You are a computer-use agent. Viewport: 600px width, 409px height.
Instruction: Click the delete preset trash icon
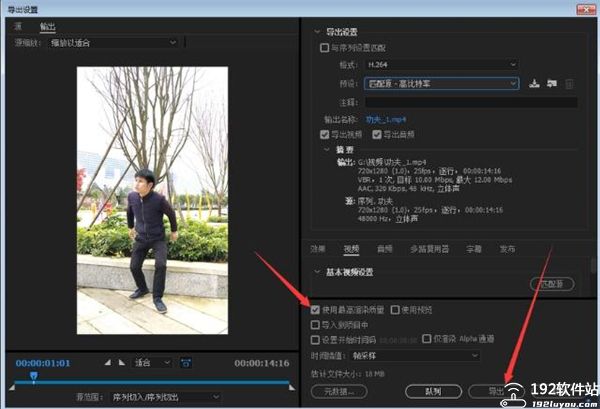[569, 84]
